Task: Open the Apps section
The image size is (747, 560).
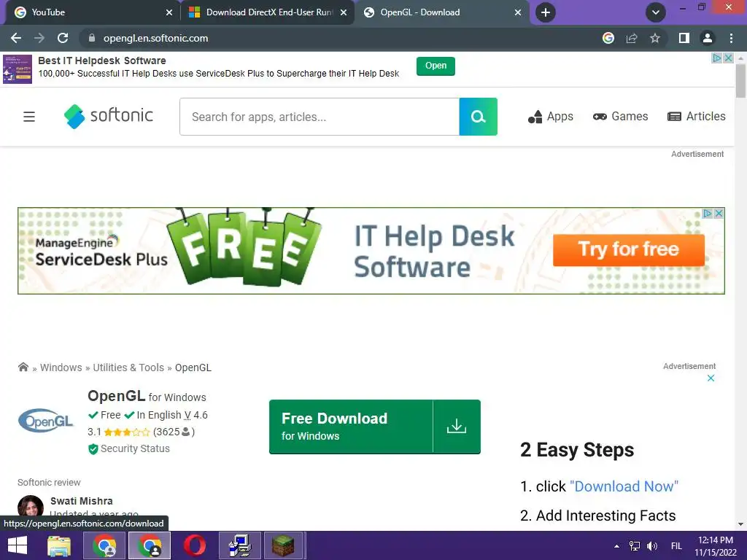Action: pos(551,117)
